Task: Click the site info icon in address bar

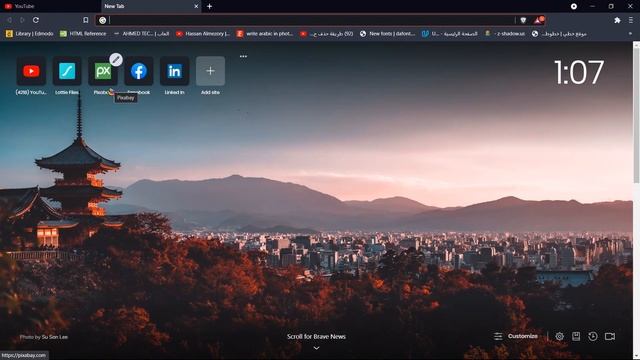Action: [x=102, y=20]
